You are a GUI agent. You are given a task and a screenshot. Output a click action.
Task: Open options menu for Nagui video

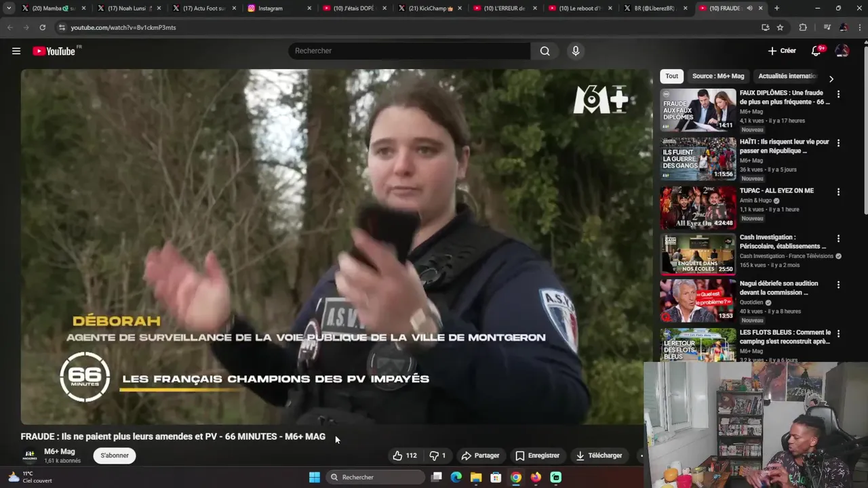click(838, 285)
